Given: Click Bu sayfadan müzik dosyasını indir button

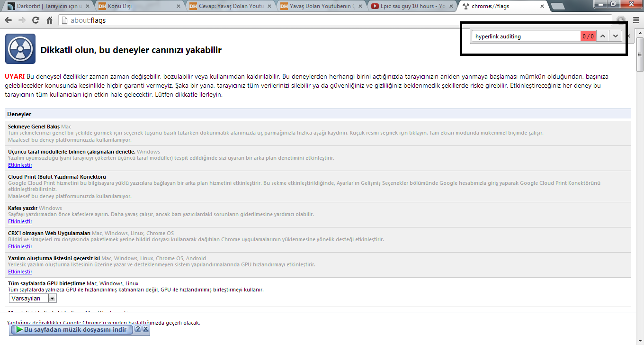Looking at the screenshot, I should (71, 329).
